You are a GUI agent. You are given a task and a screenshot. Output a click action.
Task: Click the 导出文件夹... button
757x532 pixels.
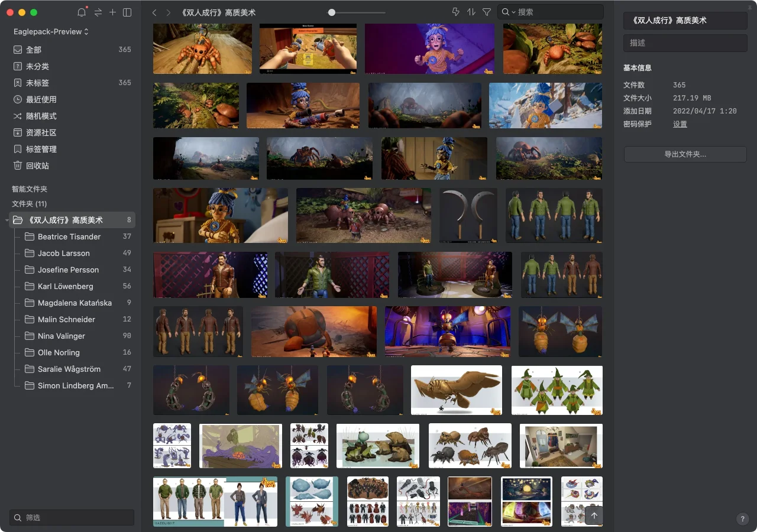click(685, 154)
